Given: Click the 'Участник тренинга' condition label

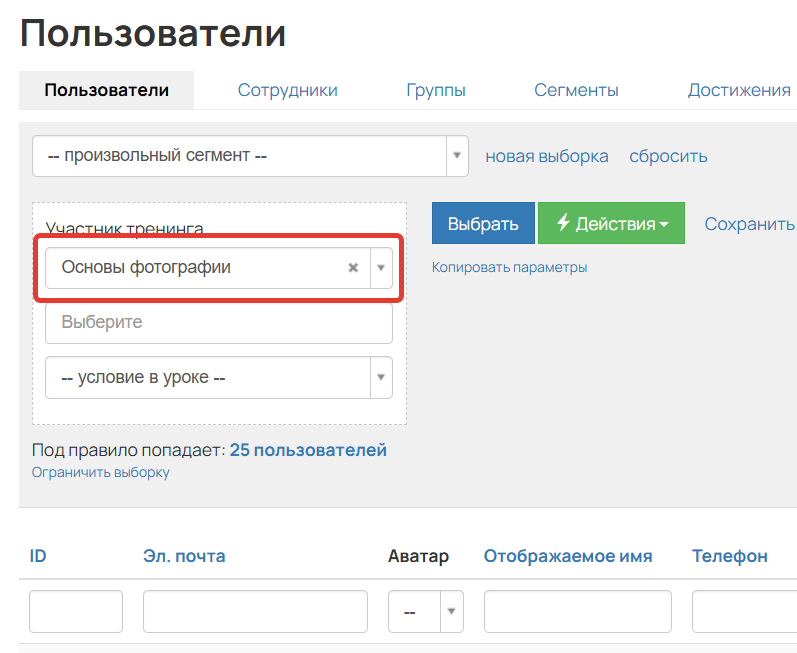Looking at the screenshot, I should click(x=125, y=228).
